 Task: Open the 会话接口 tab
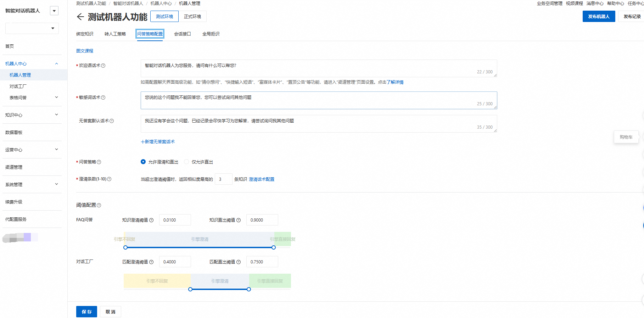pos(183,34)
